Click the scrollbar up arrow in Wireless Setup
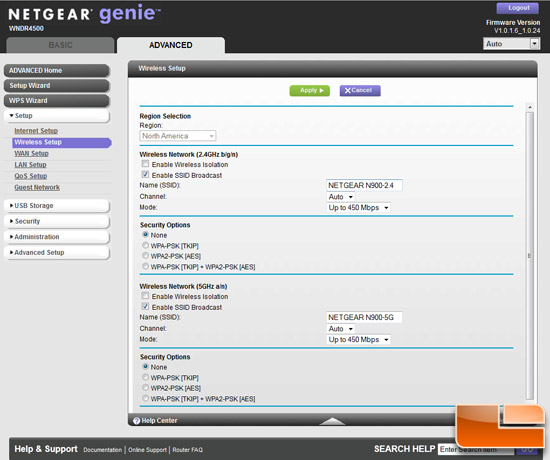This screenshot has width=550, height=460. pos(530,107)
